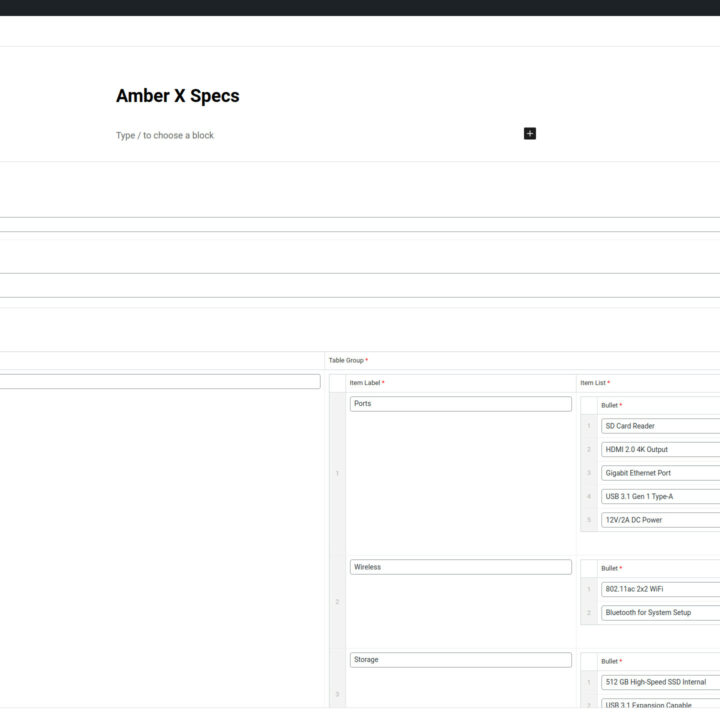Edit the SD Card Reader bullet field
This screenshot has height=720, width=720.
(x=660, y=426)
